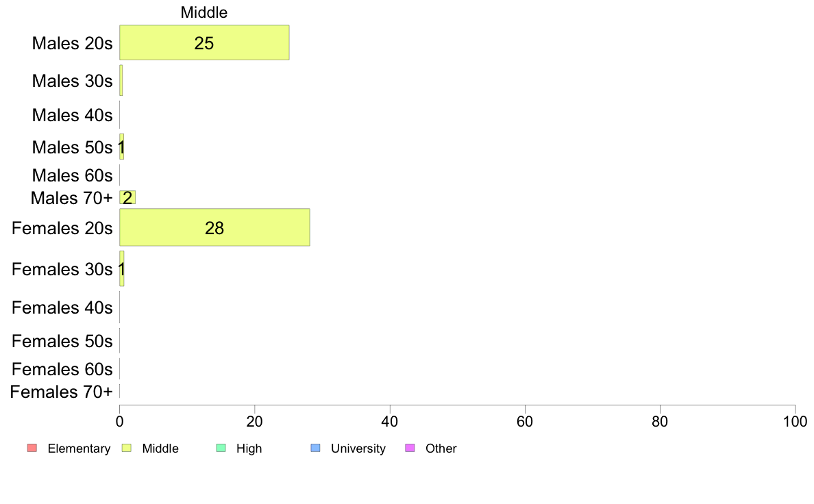The image size is (814, 504).
Task: Select the Males 20s bar labeled 25
Action: tap(205, 42)
